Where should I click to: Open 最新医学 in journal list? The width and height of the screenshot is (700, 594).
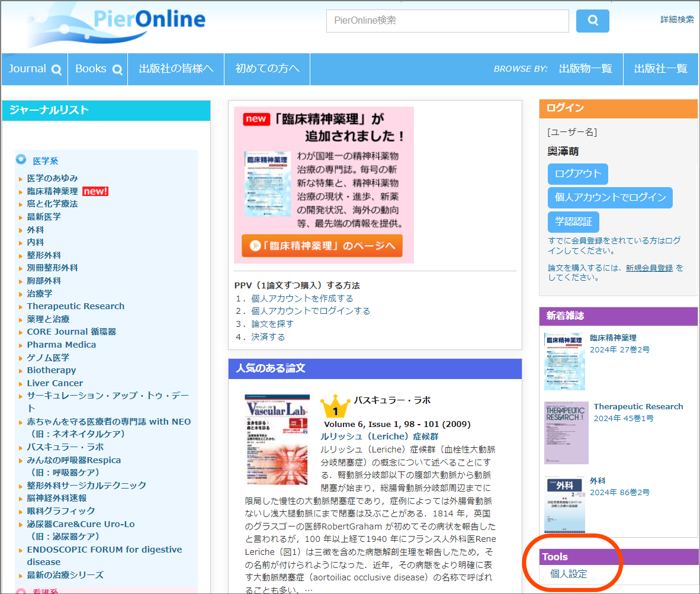(44, 217)
